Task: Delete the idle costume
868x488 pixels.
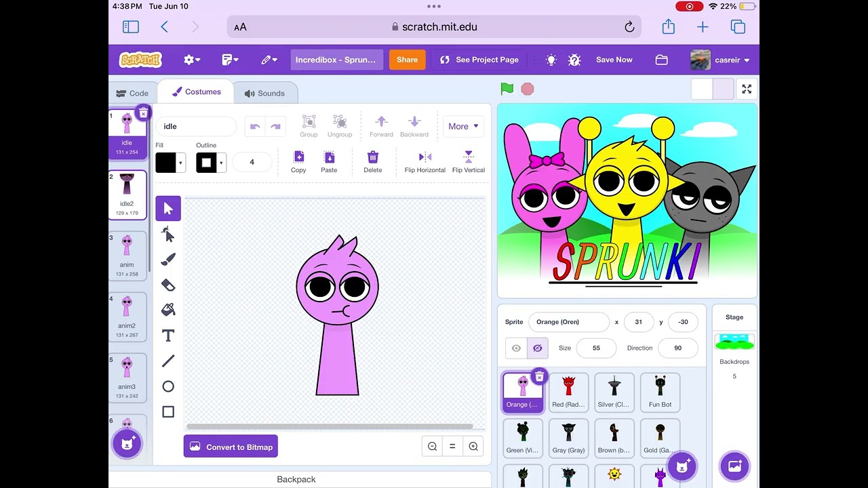Action: tap(143, 113)
